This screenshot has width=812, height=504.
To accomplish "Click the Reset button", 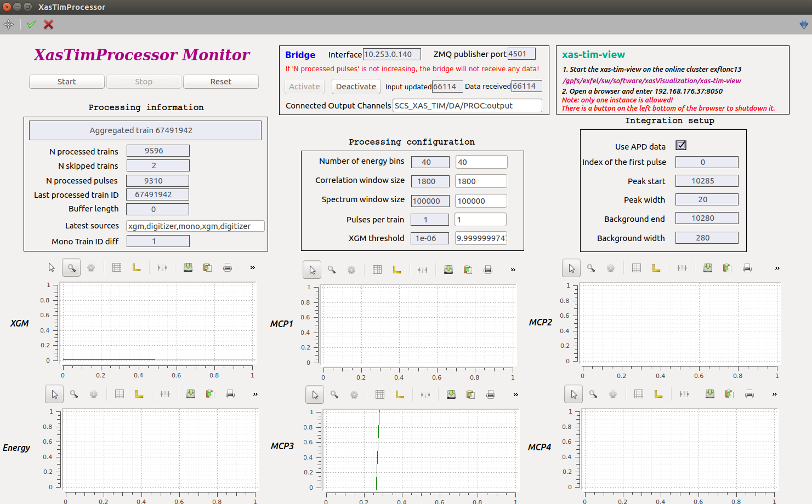I will point(221,82).
